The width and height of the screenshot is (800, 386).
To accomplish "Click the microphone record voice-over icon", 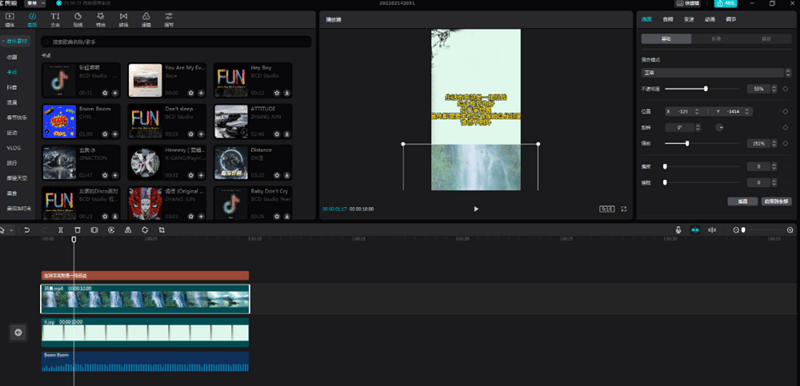I will point(679,230).
